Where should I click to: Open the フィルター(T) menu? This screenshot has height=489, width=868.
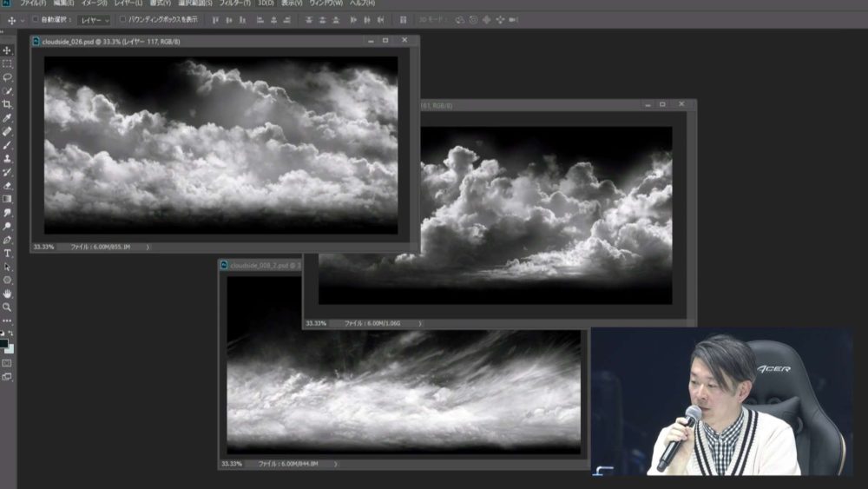[x=233, y=3]
